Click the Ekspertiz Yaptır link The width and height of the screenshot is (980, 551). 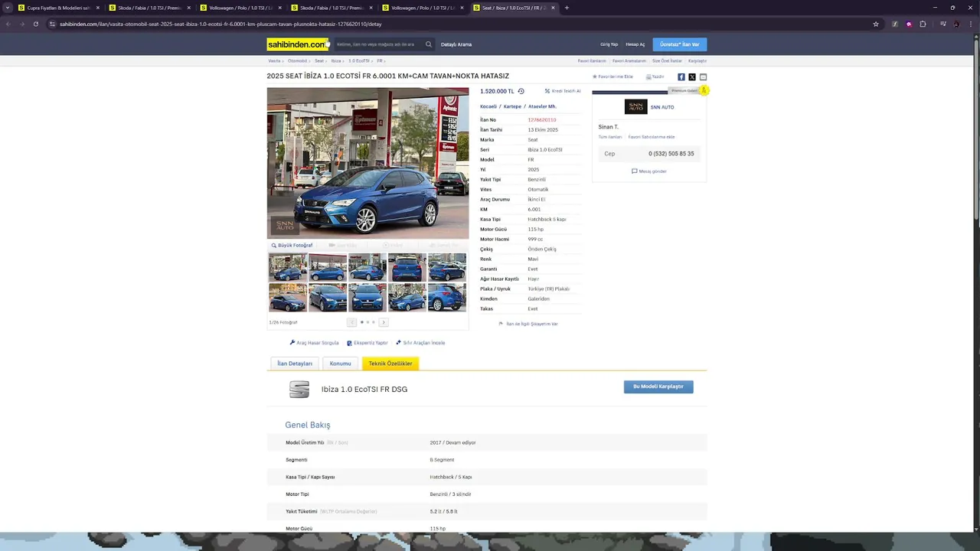367,343
